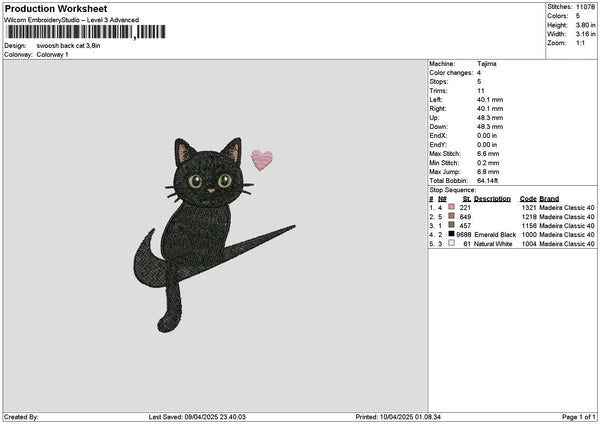Click the barcode under the worksheet title
This screenshot has width=600, height=424.
click(86, 32)
